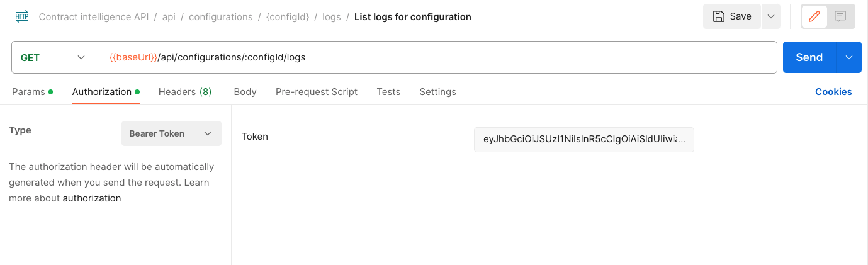Image resolution: width=868 pixels, height=265 pixels.
Task: Open comments view icon
Action: pyautogui.click(x=840, y=17)
